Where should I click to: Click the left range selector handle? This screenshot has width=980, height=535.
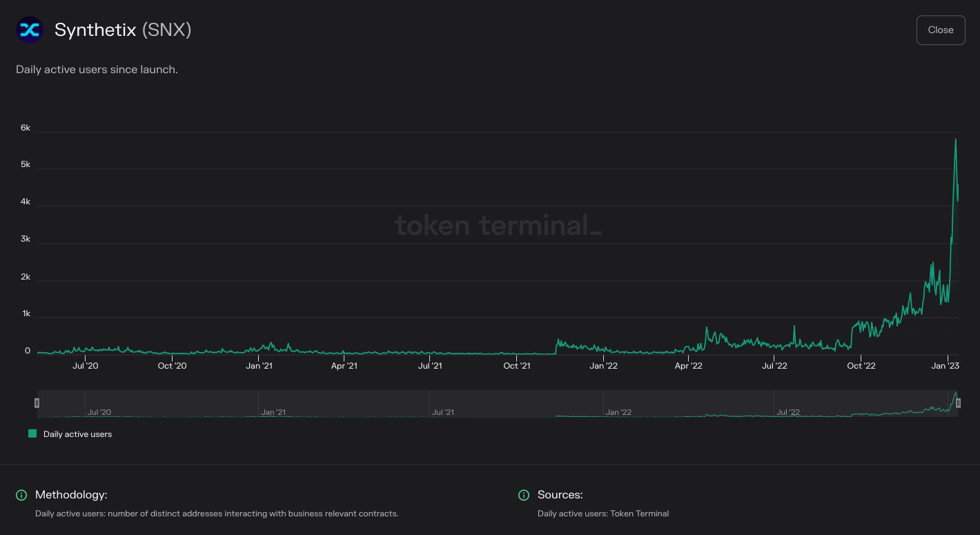(x=37, y=402)
